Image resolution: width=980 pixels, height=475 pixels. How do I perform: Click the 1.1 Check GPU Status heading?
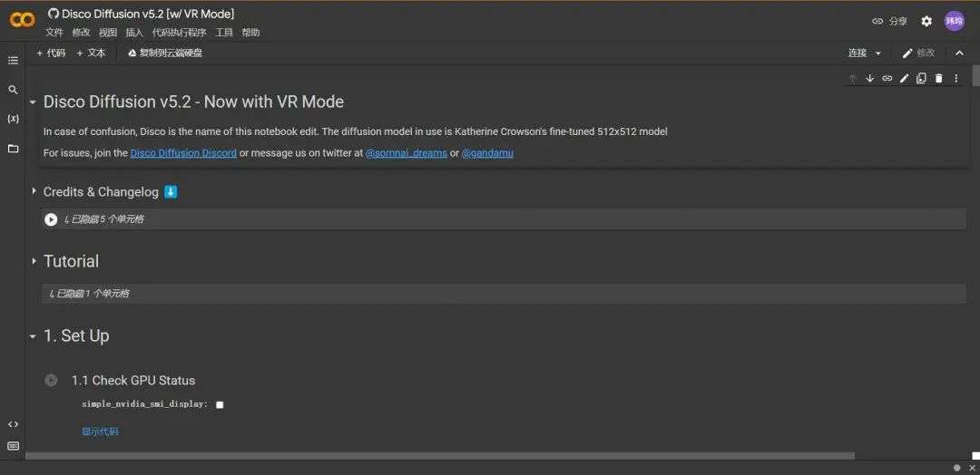click(133, 380)
